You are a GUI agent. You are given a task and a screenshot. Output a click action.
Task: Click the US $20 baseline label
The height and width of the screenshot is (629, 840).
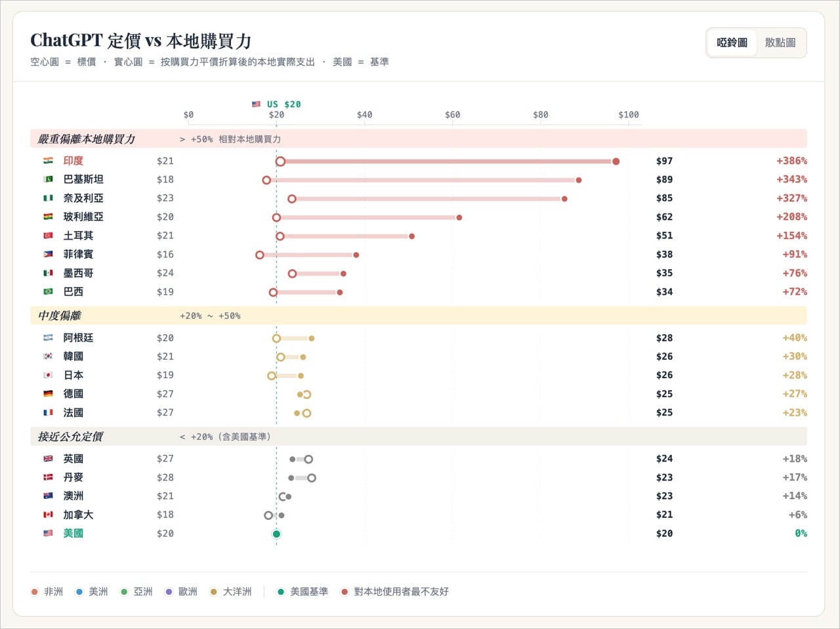[283, 104]
